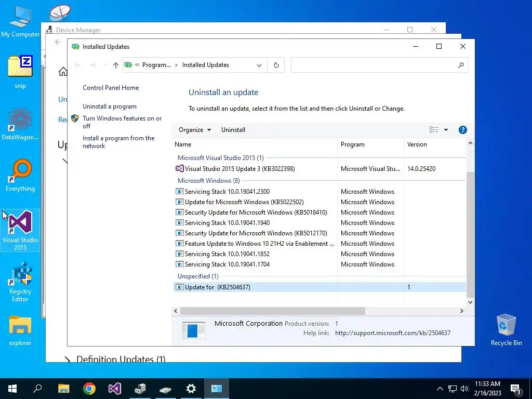Show hidden tray icons chevron

(x=440, y=389)
